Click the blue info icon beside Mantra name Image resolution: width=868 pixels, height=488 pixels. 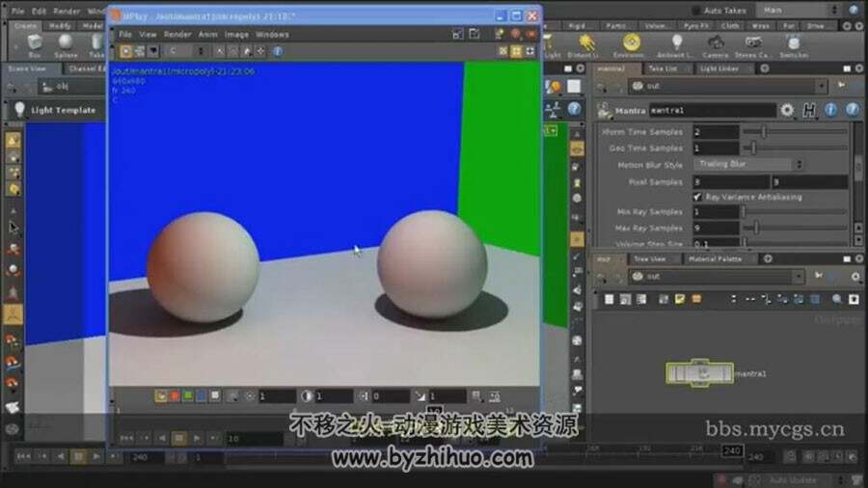pos(830,110)
